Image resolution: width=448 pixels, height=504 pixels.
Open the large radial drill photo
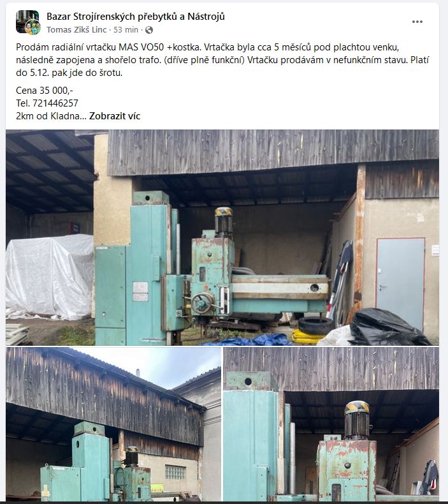tap(222, 237)
